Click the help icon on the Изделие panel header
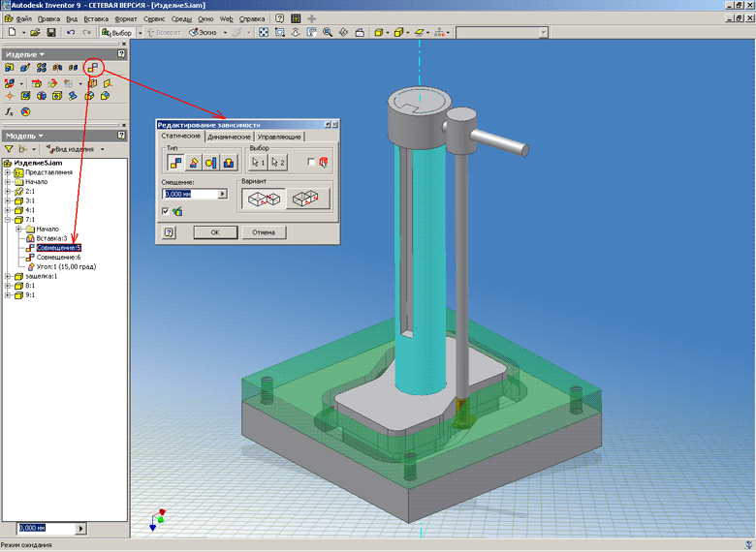The height and width of the screenshot is (552, 756). 121,54
